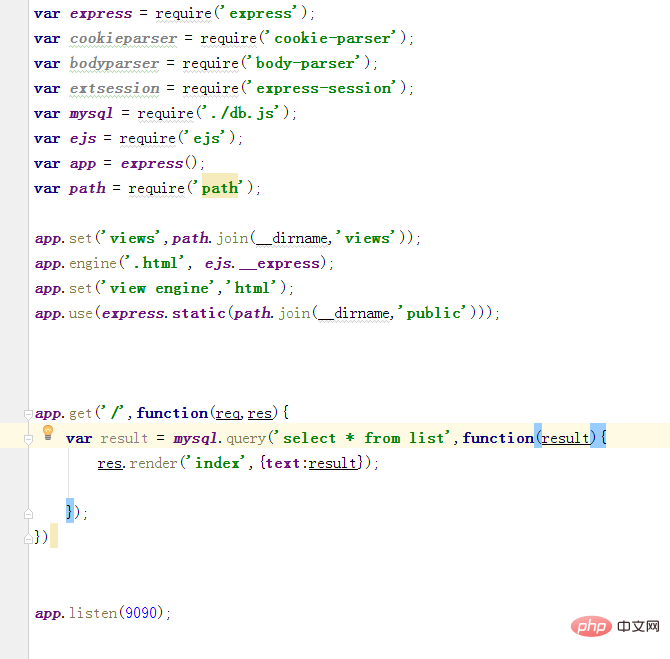Click the listen method call
This screenshot has width=670, height=659.
point(93,613)
